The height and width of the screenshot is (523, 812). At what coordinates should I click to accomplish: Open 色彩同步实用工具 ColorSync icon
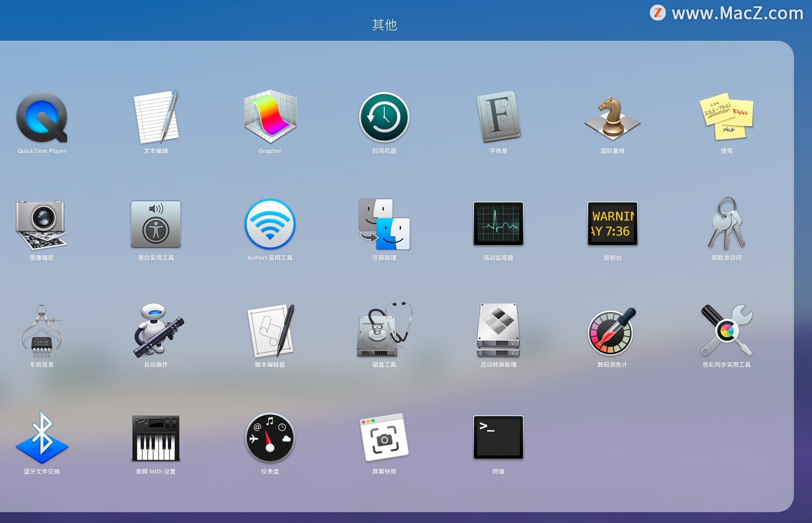click(727, 330)
